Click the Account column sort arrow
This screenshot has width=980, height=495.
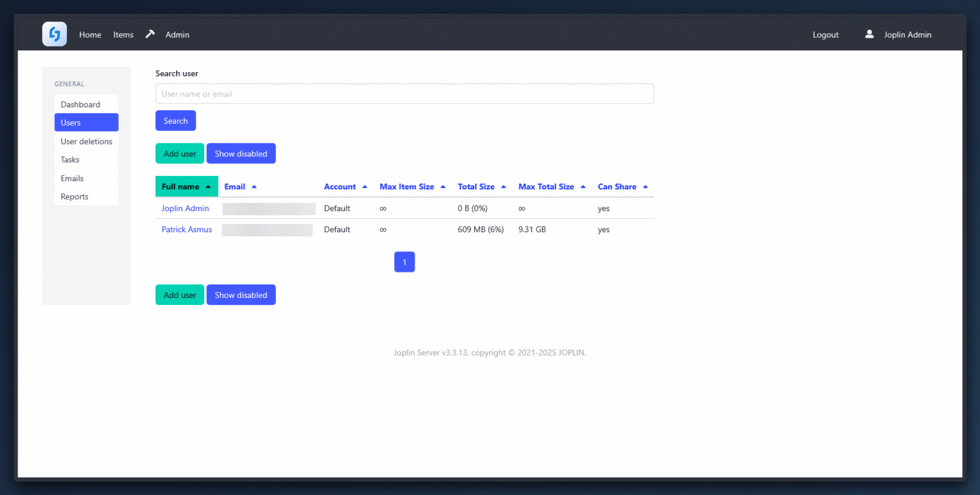(365, 186)
